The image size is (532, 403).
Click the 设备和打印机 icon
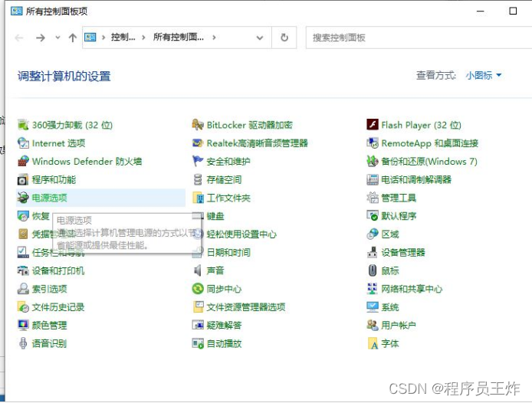coord(23,270)
